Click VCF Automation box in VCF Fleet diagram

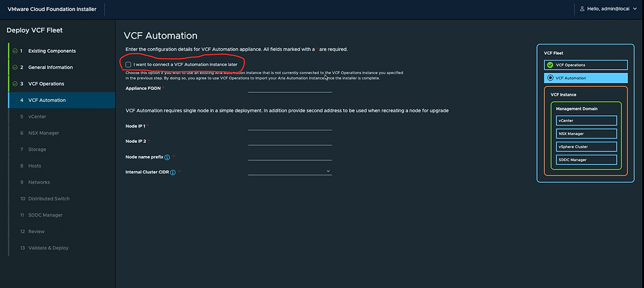pos(585,78)
